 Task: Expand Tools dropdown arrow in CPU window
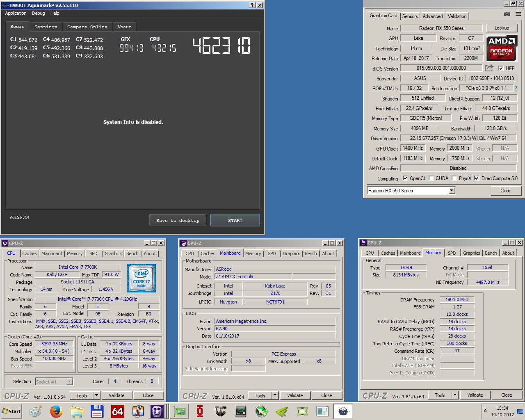tap(97, 395)
